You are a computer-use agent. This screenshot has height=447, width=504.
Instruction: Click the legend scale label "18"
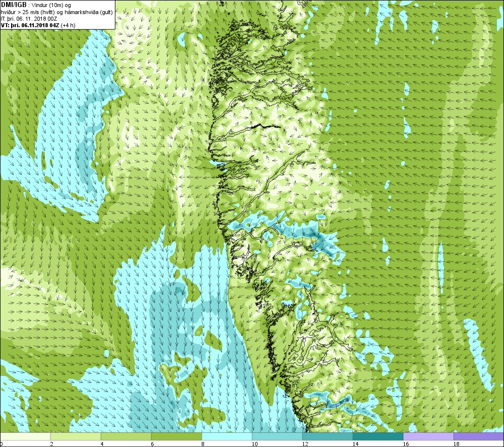[x=457, y=444]
